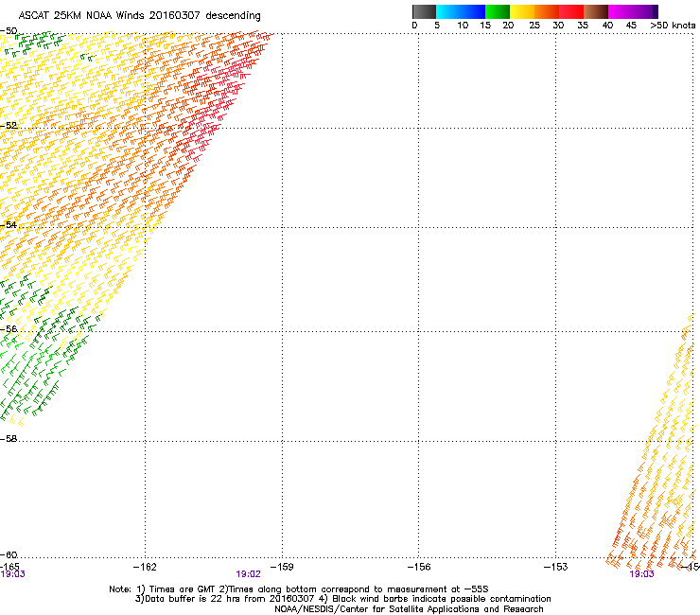Click the -54 latitude axis label
The image size is (700, 615).
[9, 224]
